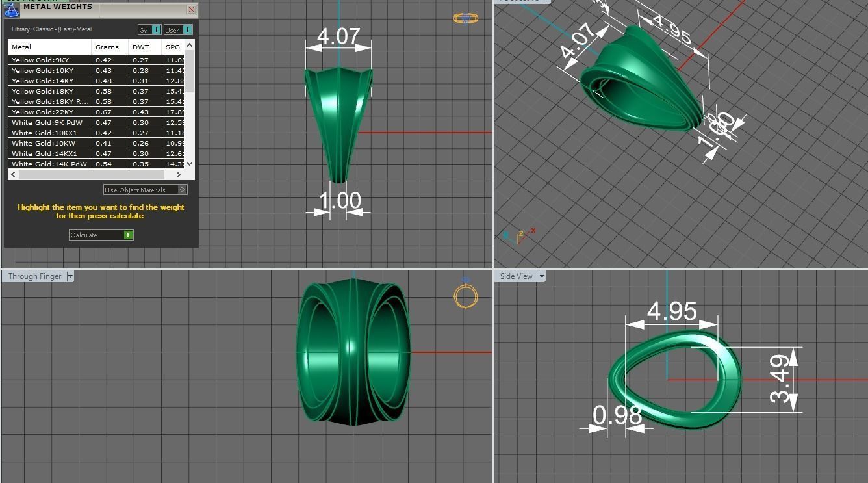Screen dimensions: 868x483
Task: Open the Side View viewport dropdown arrow
Action: 542,276
